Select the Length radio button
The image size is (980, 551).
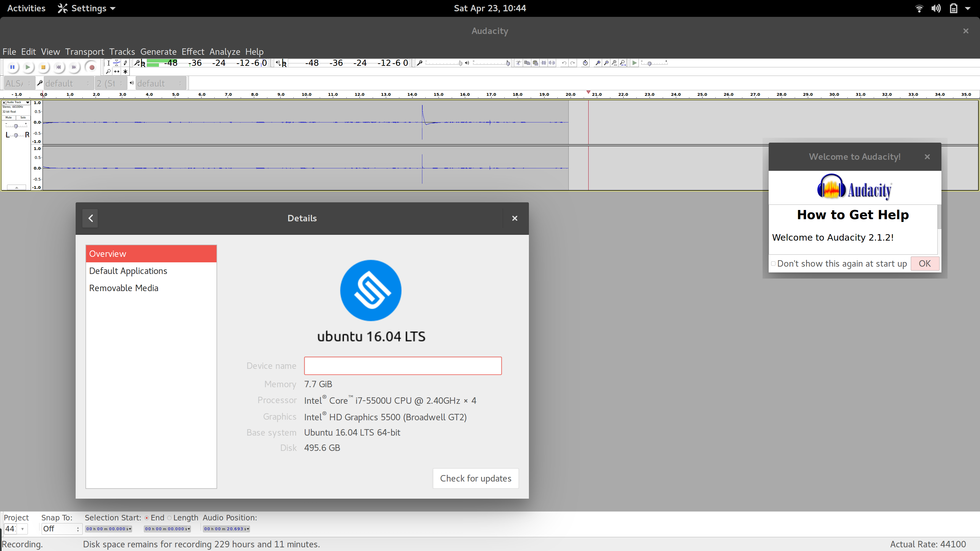(x=170, y=518)
